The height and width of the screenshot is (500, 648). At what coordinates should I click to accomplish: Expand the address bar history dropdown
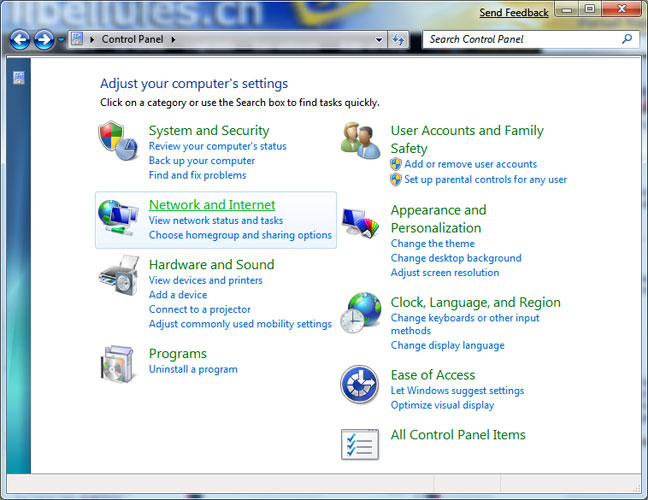[x=379, y=40]
